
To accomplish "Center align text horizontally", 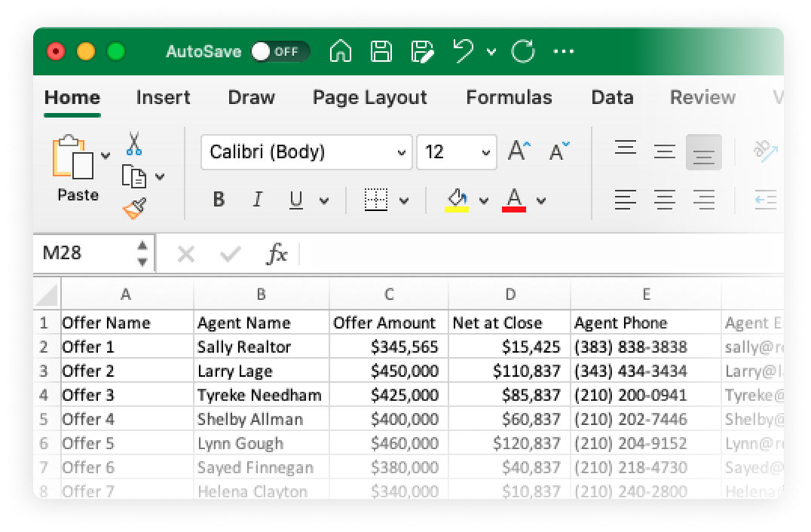I will (664, 200).
